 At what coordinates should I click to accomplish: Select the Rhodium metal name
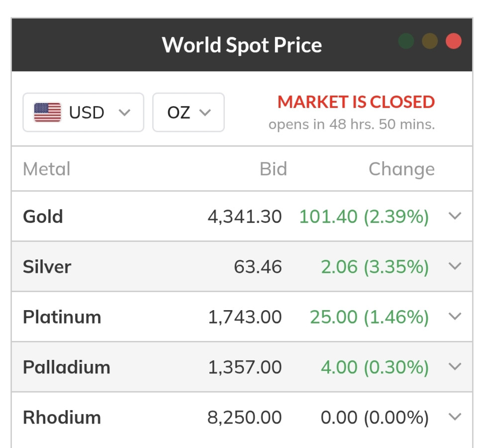pos(62,418)
